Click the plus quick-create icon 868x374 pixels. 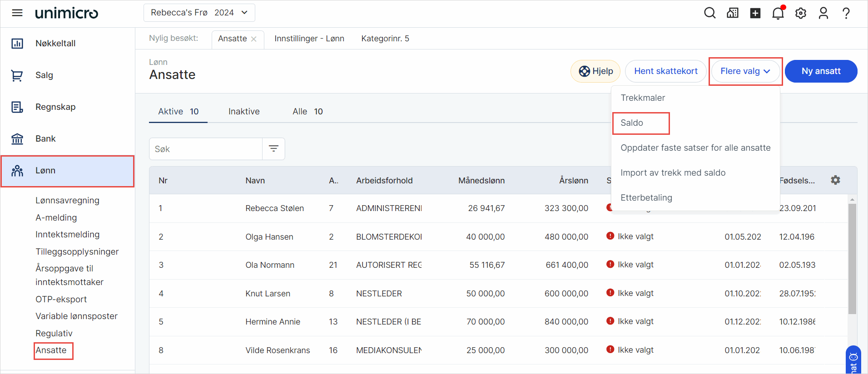(x=755, y=13)
